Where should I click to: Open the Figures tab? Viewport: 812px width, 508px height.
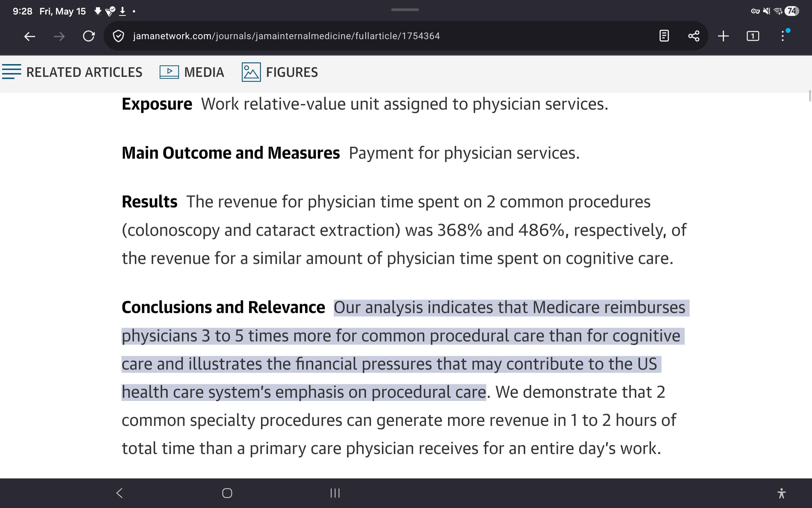[x=280, y=72]
